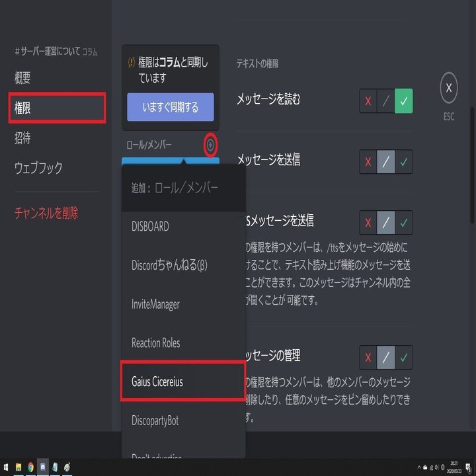Click the cloud icon in system tray

tap(425, 467)
